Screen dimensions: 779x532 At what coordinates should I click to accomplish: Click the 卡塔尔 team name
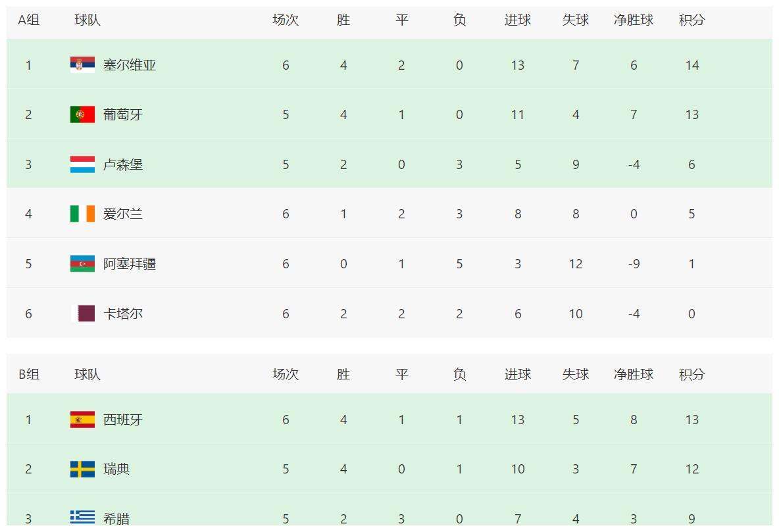click(123, 314)
